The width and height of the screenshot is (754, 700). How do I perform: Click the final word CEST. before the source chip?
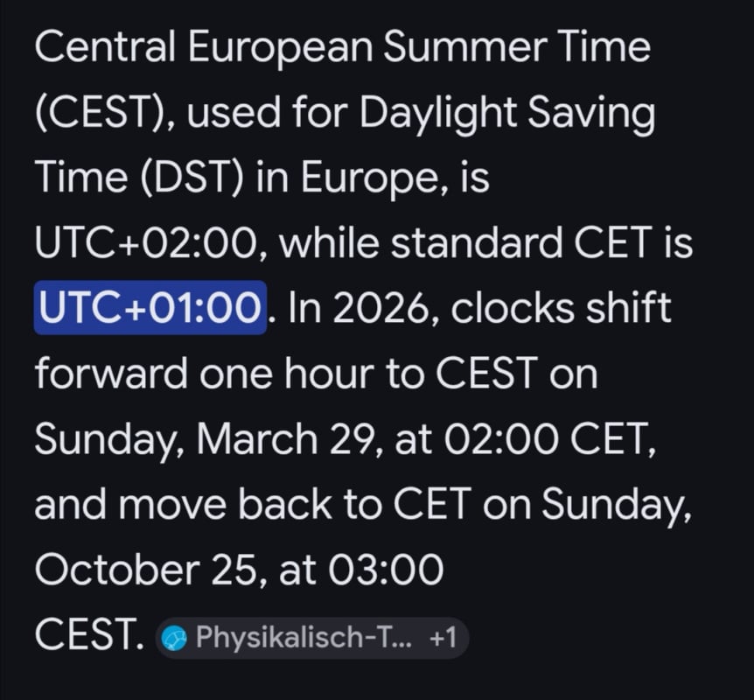[89, 634]
